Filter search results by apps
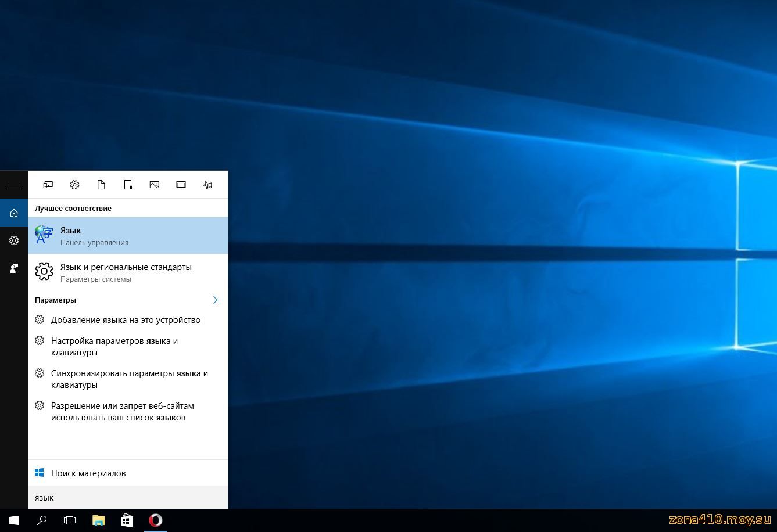This screenshot has width=777, height=532. pyautogui.click(x=48, y=185)
